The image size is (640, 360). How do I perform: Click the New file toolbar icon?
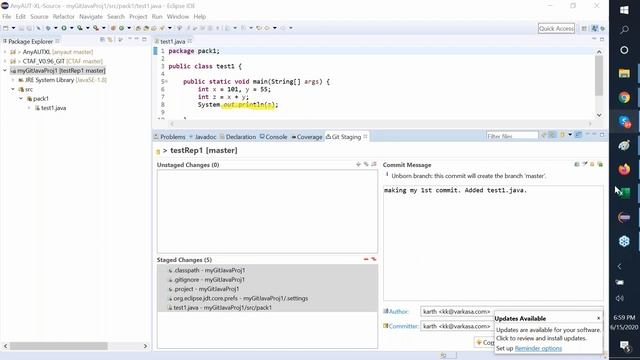(x=5, y=28)
